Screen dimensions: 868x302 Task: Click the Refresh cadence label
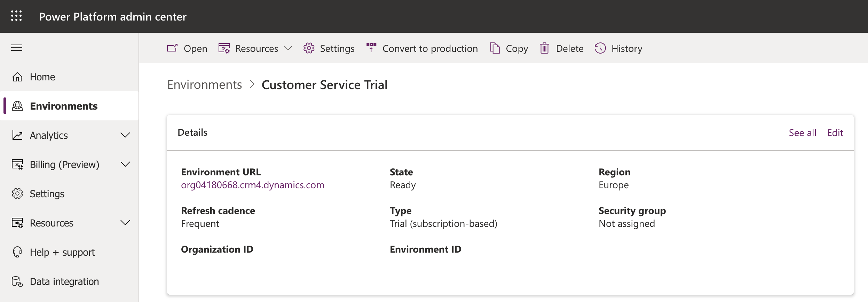coord(218,210)
